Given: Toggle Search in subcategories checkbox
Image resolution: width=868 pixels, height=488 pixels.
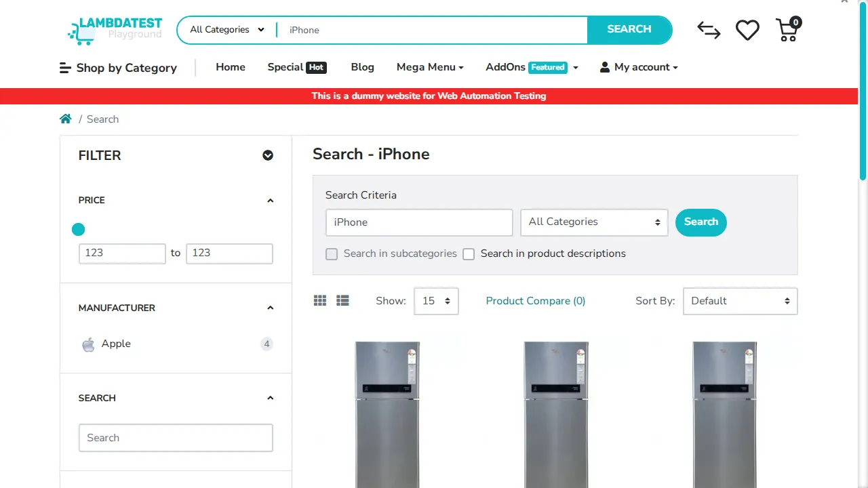Looking at the screenshot, I should 332,254.
